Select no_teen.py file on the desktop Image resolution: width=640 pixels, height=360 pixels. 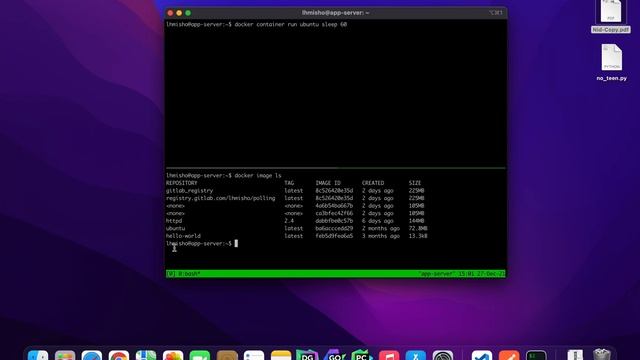coord(611,62)
